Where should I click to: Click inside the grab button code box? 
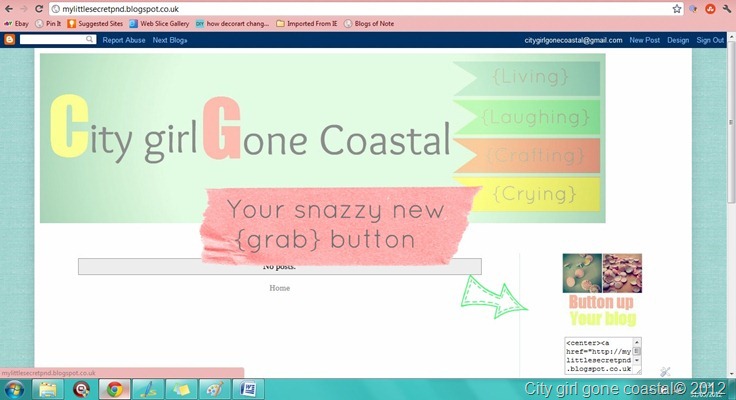click(598, 355)
